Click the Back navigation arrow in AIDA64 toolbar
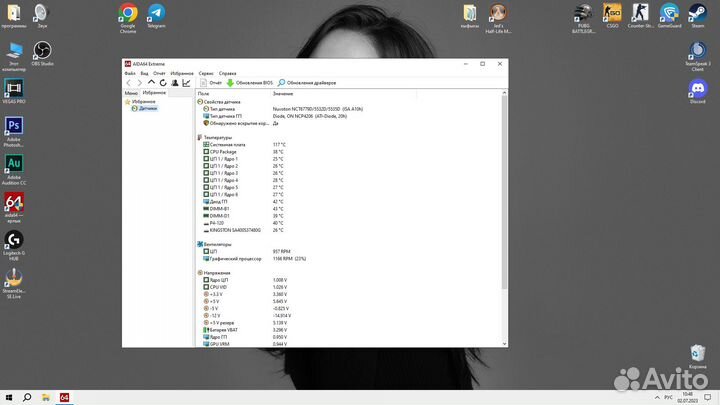720x405 pixels. pyautogui.click(x=128, y=83)
